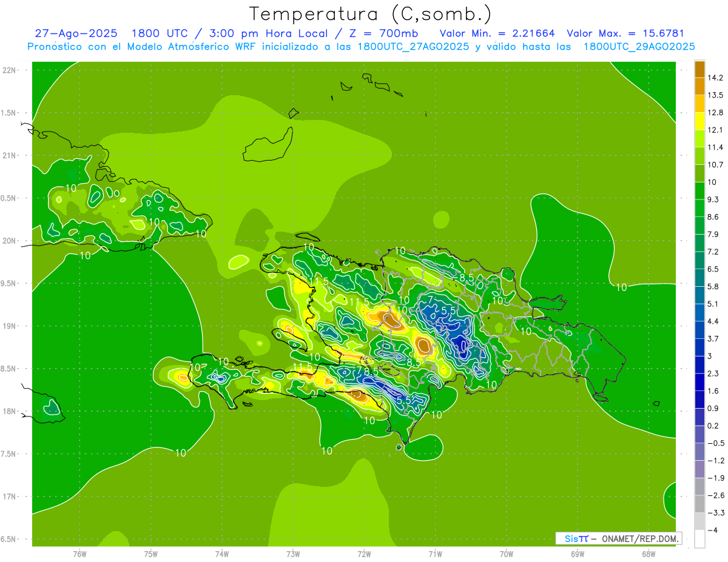Click the '10.7' color scale label
The width and height of the screenshot is (728, 562).
point(715,164)
